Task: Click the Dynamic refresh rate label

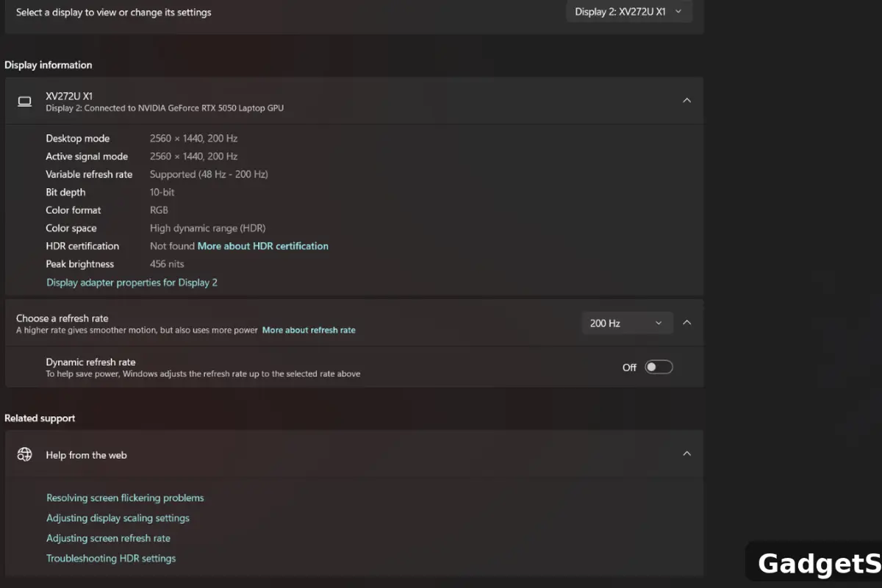Action: (x=90, y=362)
